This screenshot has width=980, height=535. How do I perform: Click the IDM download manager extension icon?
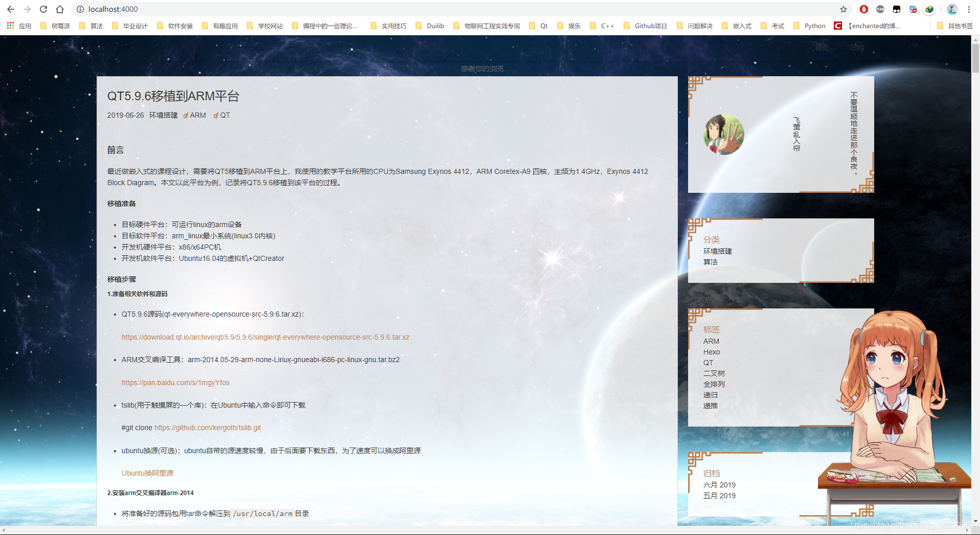click(x=929, y=9)
